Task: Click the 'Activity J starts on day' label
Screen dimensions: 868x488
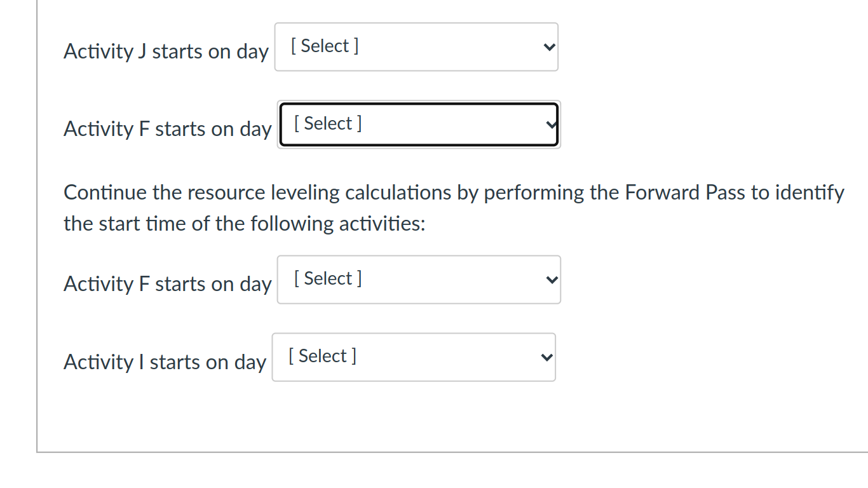Action: click(166, 51)
